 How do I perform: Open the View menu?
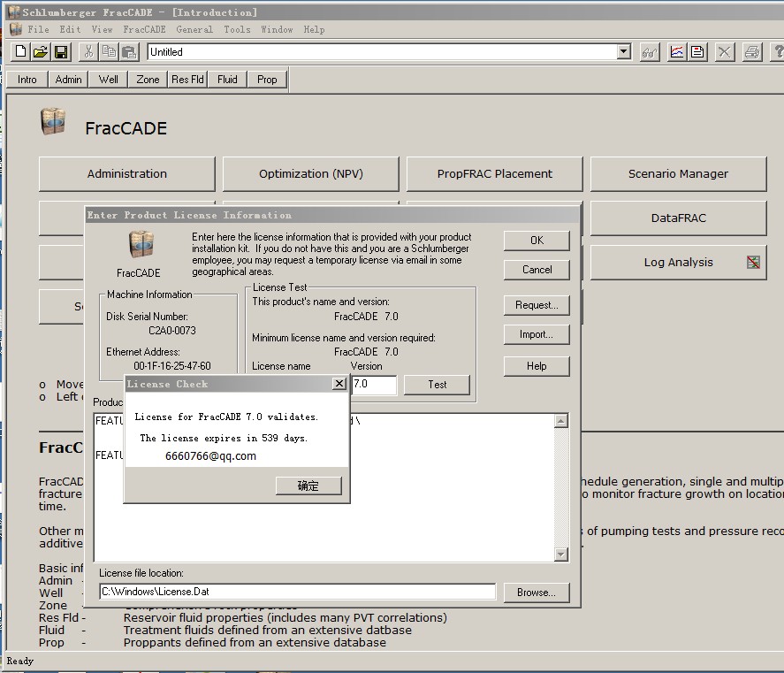(102, 29)
